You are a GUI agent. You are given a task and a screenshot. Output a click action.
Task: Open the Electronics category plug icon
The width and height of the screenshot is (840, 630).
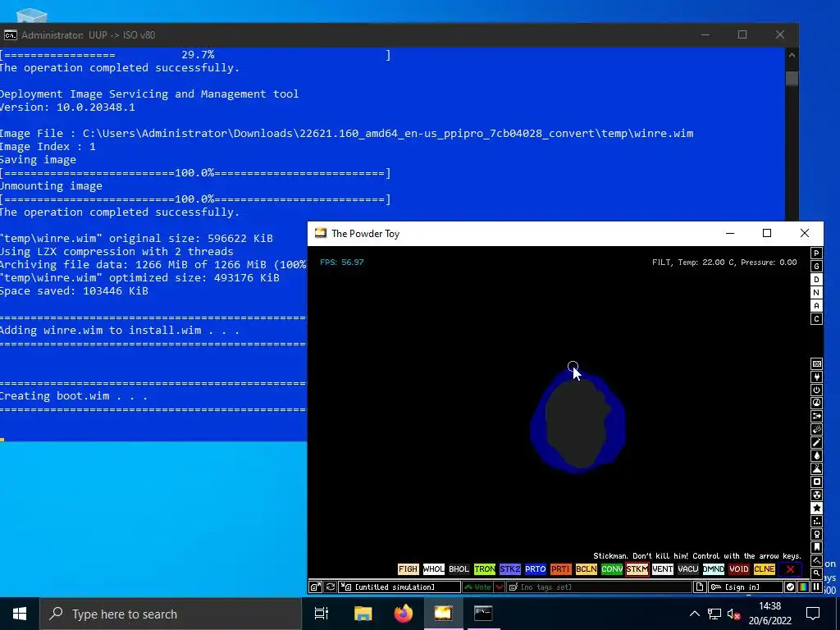[x=816, y=377]
